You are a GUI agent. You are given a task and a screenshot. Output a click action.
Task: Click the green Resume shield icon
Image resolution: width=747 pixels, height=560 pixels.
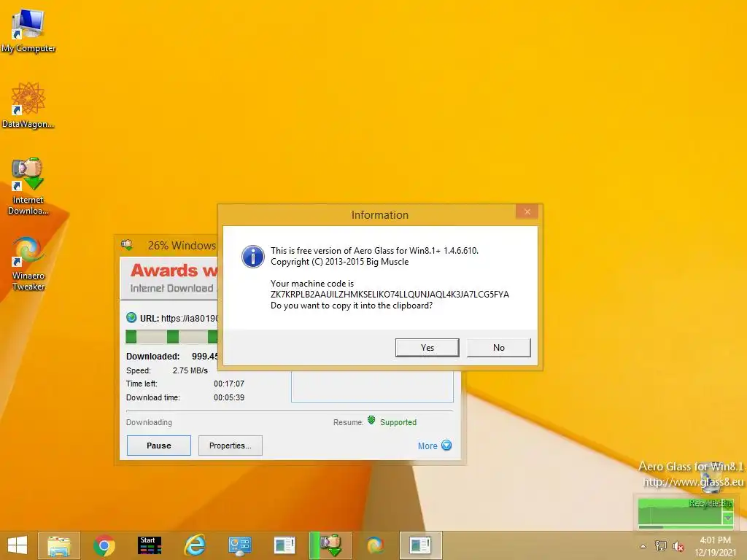tap(371, 421)
